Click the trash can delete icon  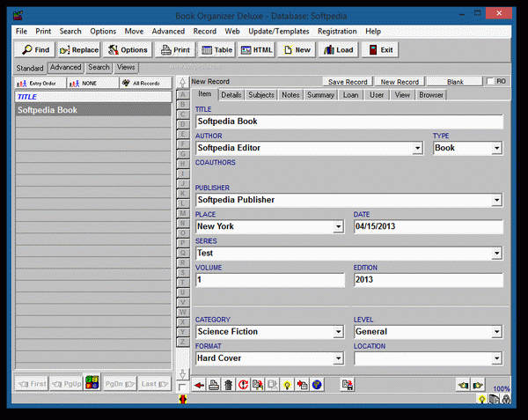pos(229,385)
